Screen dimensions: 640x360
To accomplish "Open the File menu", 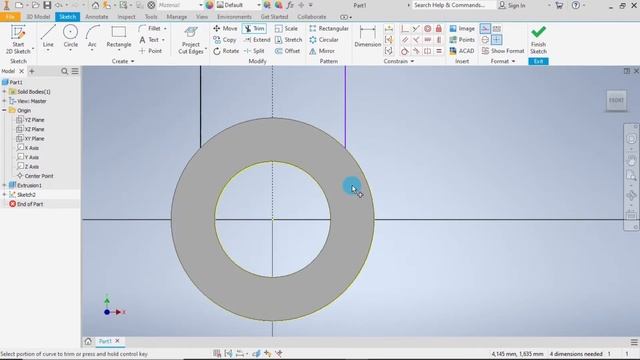I will click(x=10, y=17).
